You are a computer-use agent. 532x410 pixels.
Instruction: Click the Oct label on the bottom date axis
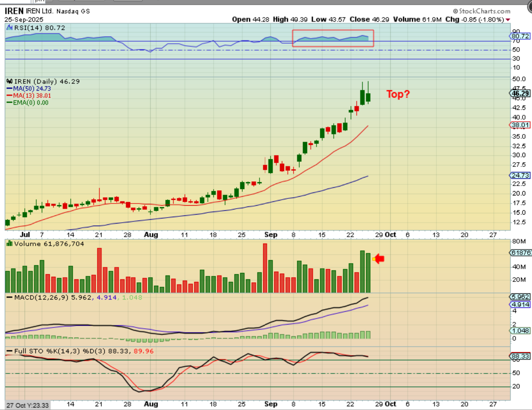pos(390,404)
